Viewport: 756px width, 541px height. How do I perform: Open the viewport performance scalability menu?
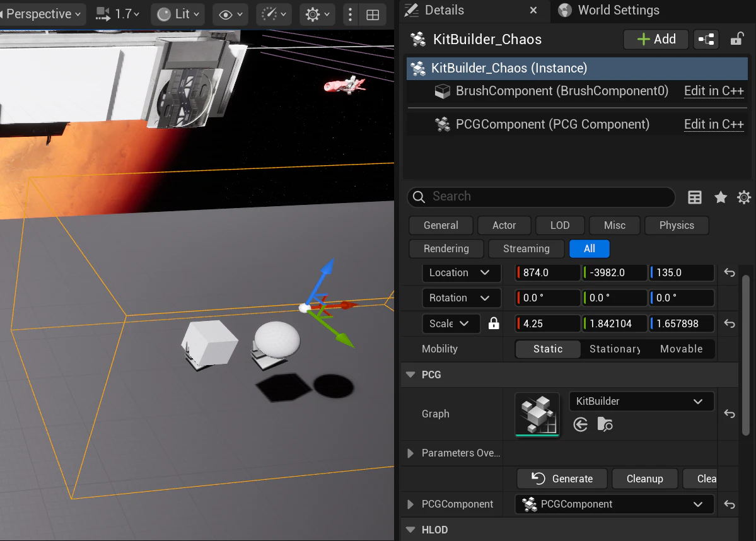pos(274,15)
